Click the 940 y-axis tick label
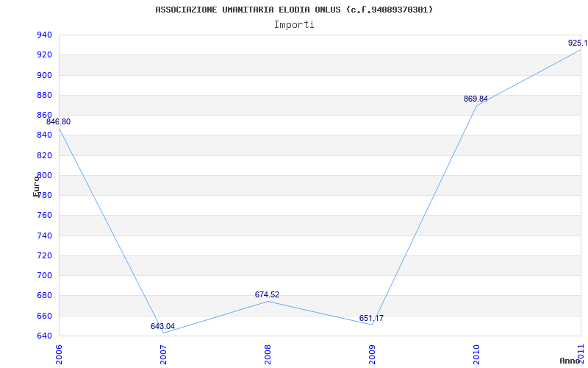 tap(44, 35)
